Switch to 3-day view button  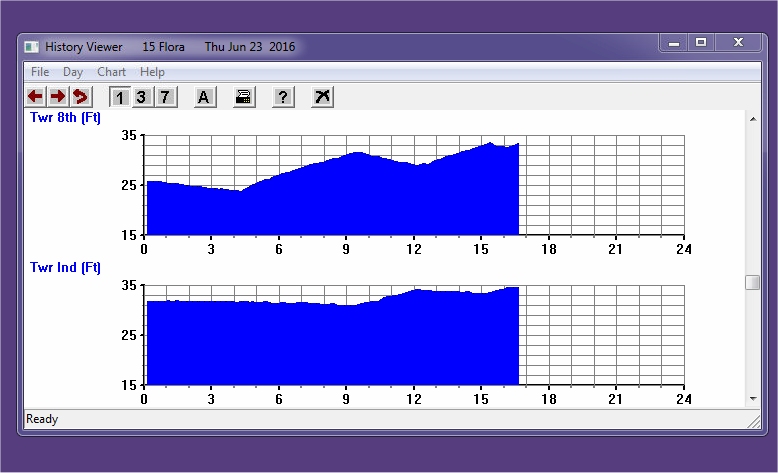[x=142, y=97]
